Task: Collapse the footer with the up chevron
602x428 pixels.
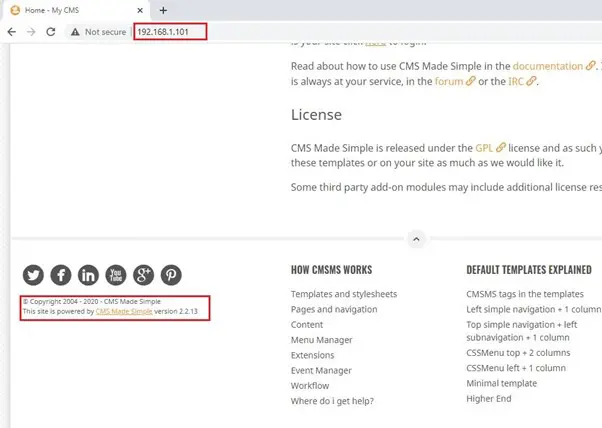Action: (x=417, y=239)
